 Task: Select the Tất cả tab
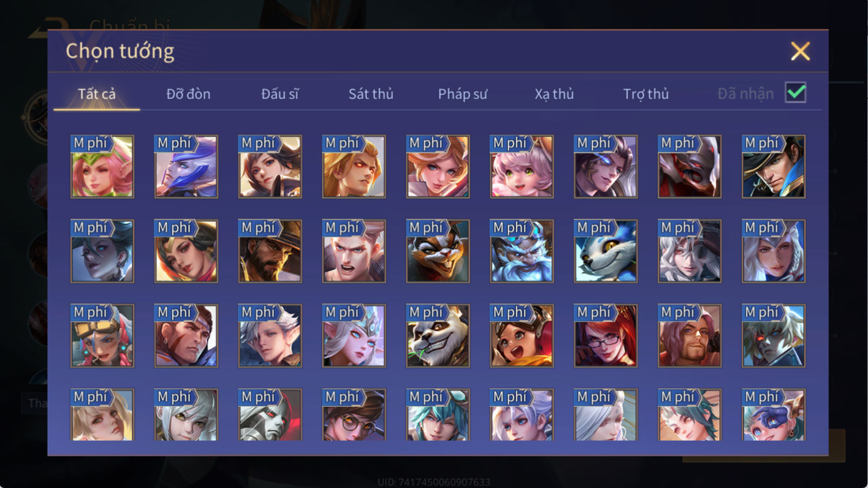[97, 94]
